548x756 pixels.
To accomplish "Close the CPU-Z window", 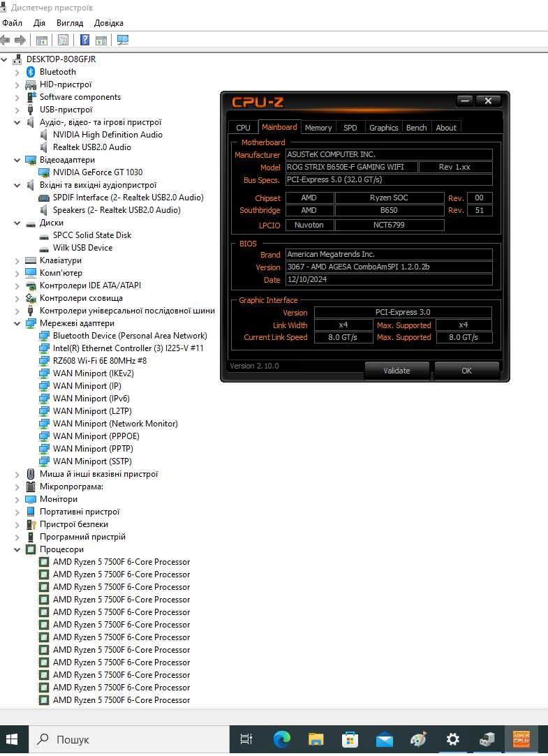I will tap(488, 101).
